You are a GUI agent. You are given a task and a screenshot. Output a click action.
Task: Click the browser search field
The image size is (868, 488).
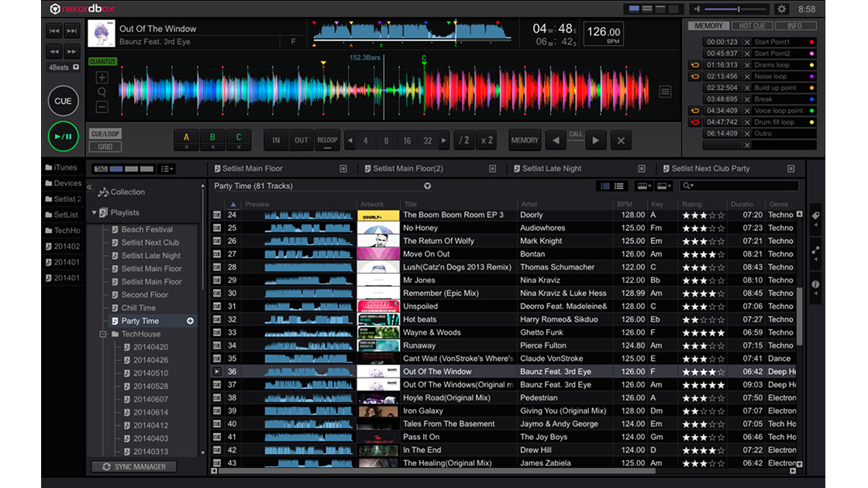741,187
